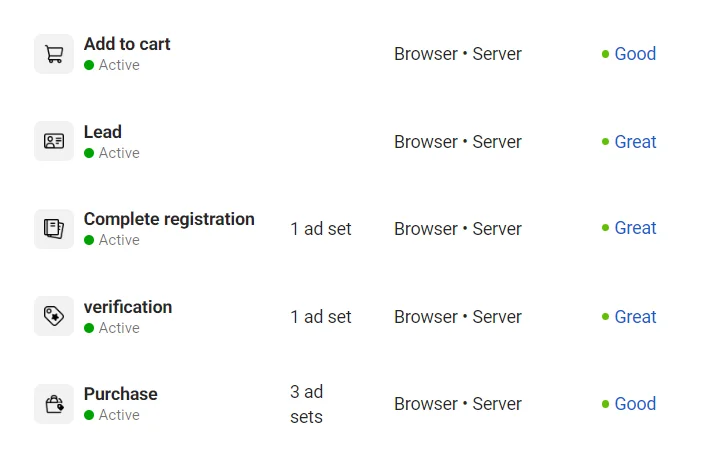The height and width of the screenshot is (458, 702).
Task: Click the green Active status dot under Purchase
Action: coord(89,415)
